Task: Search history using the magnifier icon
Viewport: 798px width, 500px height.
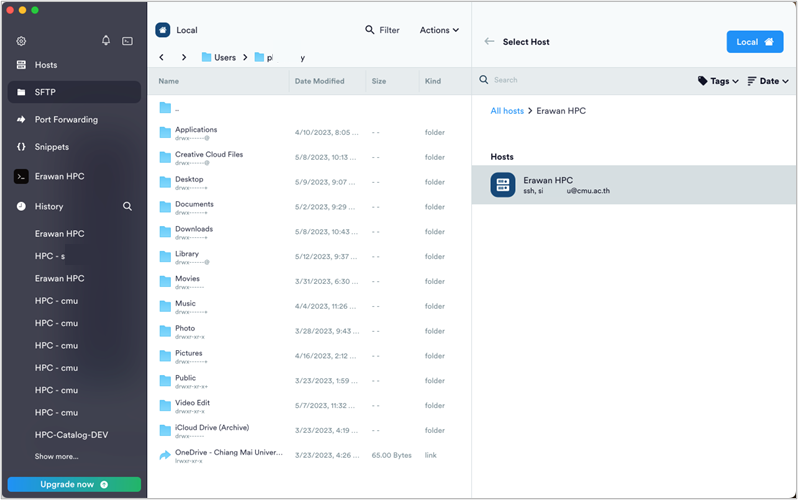Action: pyautogui.click(x=127, y=206)
